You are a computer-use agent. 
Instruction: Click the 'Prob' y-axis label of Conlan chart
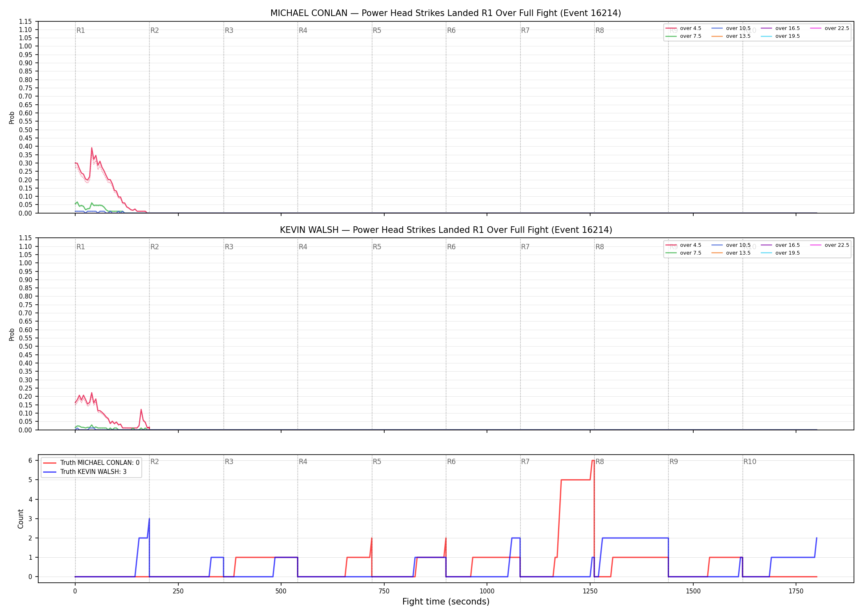click(12, 117)
